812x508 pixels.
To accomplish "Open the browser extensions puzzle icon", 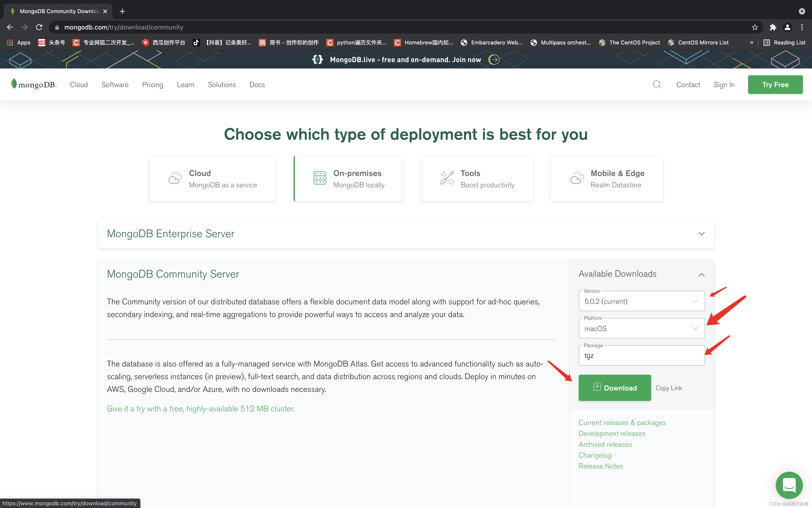I will [x=773, y=27].
